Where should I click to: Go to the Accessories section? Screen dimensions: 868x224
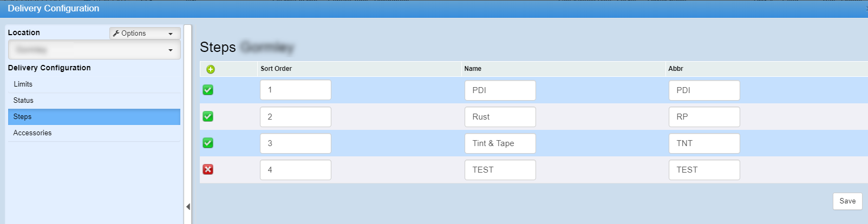[32, 133]
